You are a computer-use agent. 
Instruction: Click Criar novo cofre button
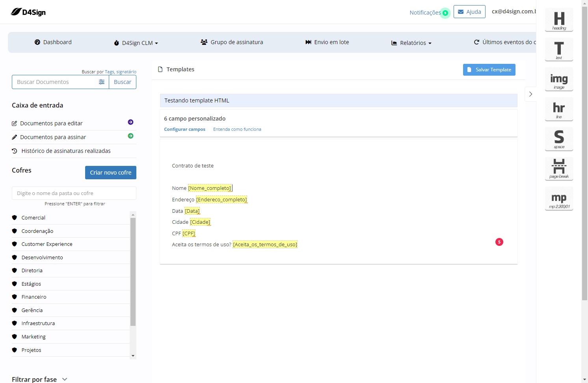[111, 173]
